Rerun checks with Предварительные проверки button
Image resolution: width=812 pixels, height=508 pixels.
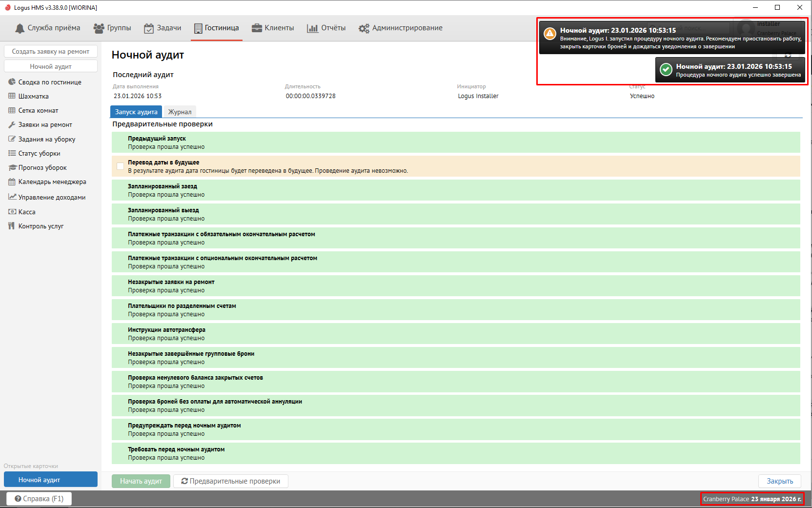coord(231,481)
